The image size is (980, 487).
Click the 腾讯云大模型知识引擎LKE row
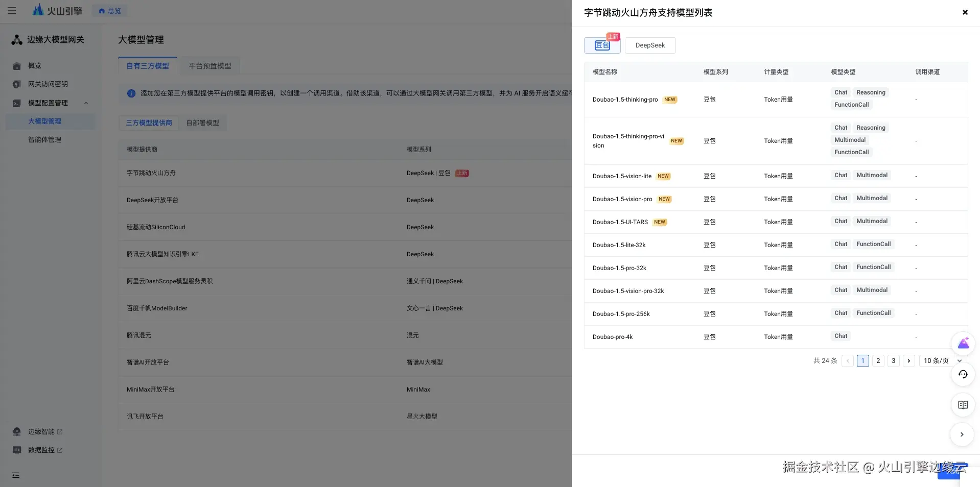point(345,254)
